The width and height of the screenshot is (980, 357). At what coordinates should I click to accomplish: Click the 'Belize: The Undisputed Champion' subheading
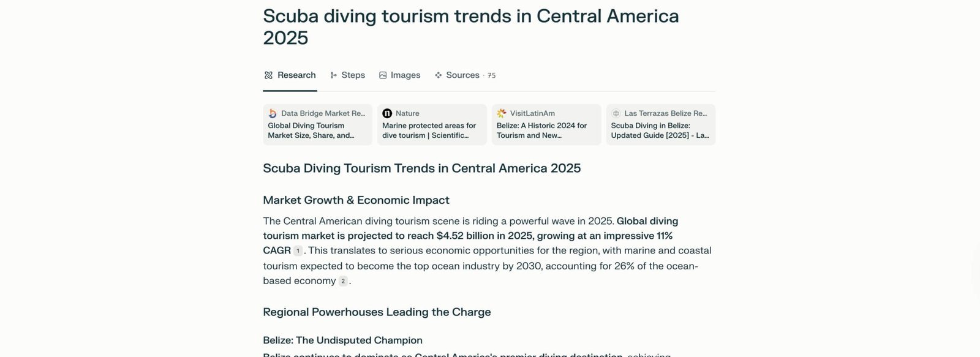point(342,340)
